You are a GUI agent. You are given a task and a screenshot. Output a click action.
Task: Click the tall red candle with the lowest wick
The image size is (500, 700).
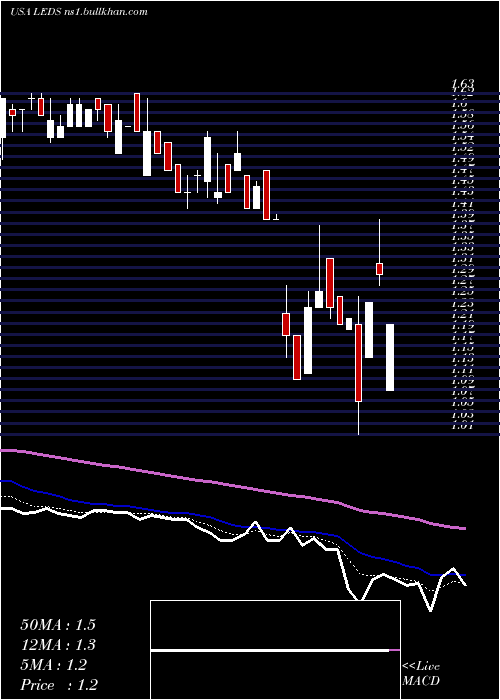358,363
